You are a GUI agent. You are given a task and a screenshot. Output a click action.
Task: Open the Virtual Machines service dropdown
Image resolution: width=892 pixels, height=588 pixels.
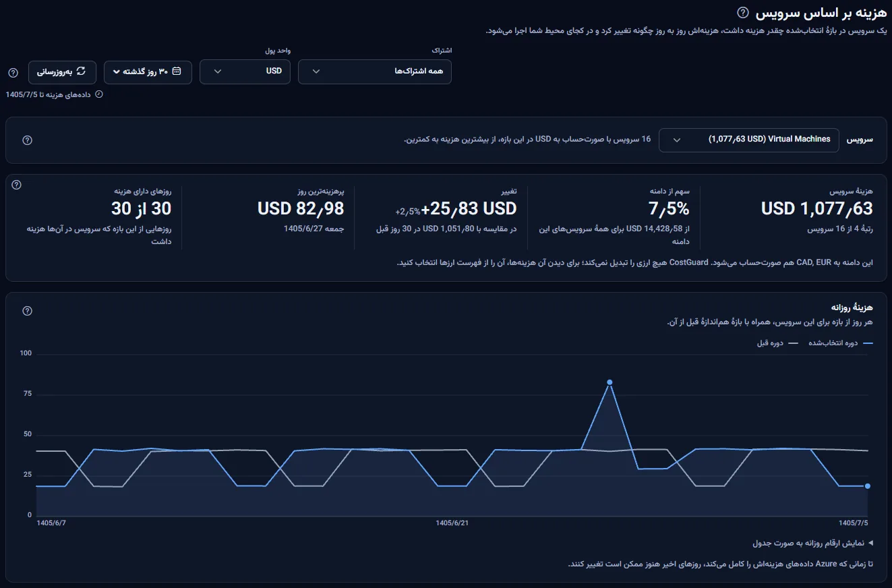[x=749, y=140]
